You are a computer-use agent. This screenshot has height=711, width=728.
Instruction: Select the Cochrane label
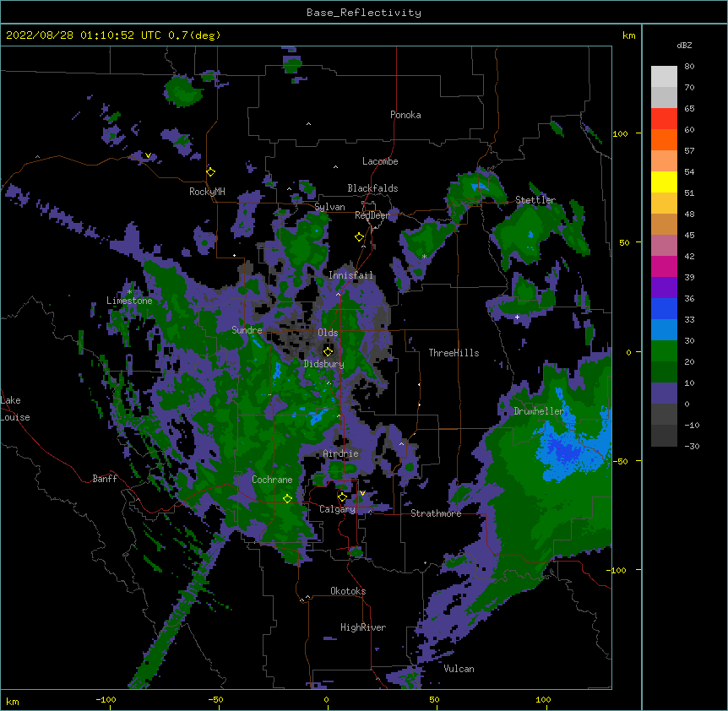(x=272, y=480)
